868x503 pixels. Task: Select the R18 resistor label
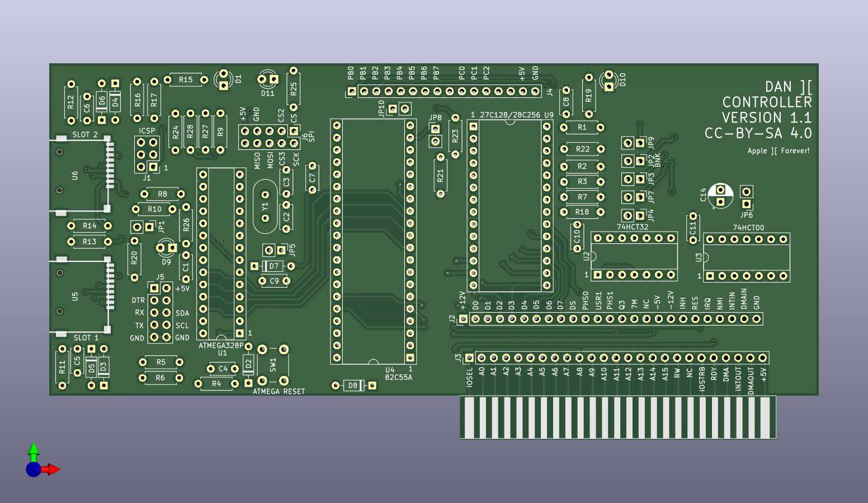[582, 212]
